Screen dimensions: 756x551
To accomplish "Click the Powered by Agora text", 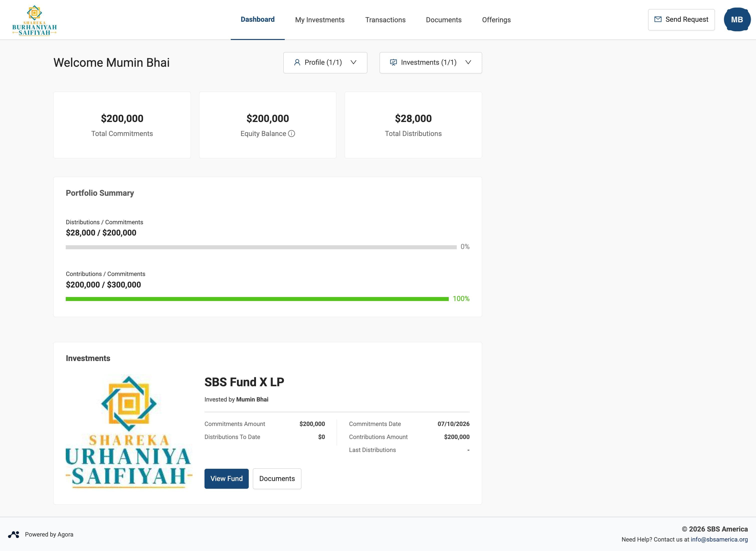I will click(x=49, y=534).
